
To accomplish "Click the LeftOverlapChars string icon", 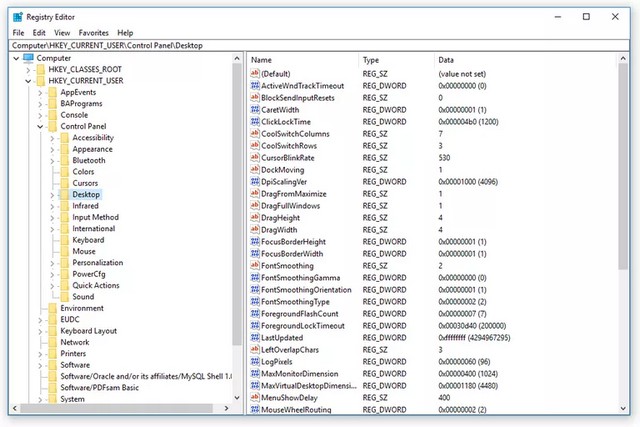I will (x=255, y=349).
